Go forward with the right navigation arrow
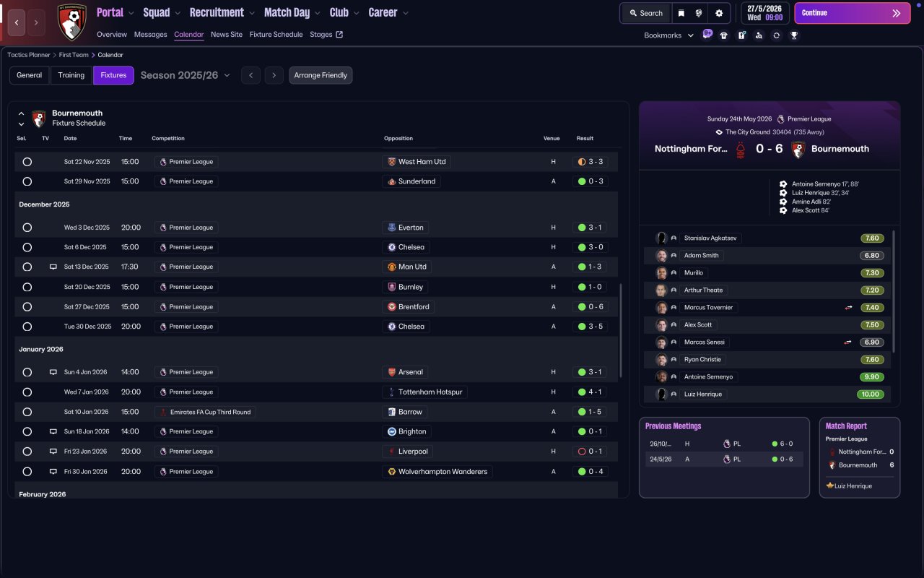The image size is (924, 578). [x=36, y=23]
